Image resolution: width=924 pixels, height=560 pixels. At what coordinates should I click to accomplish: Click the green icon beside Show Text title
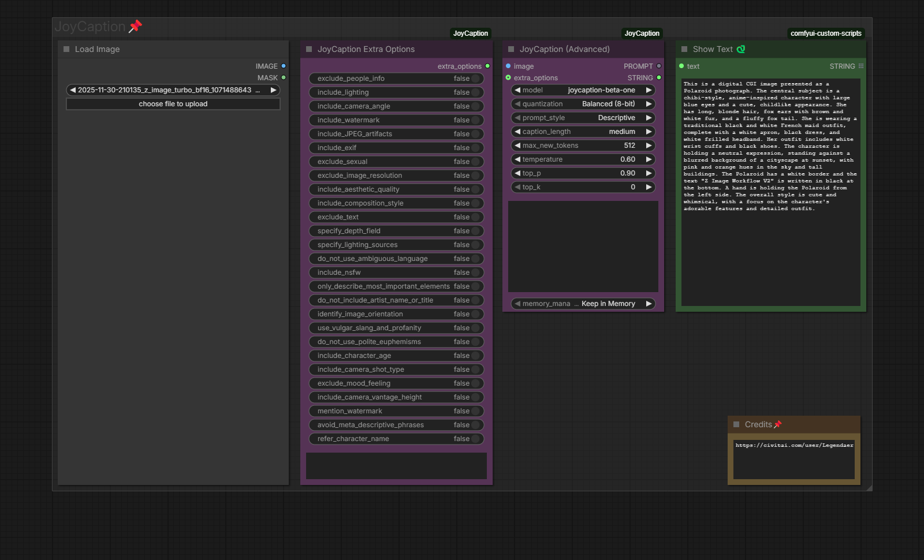click(x=741, y=49)
